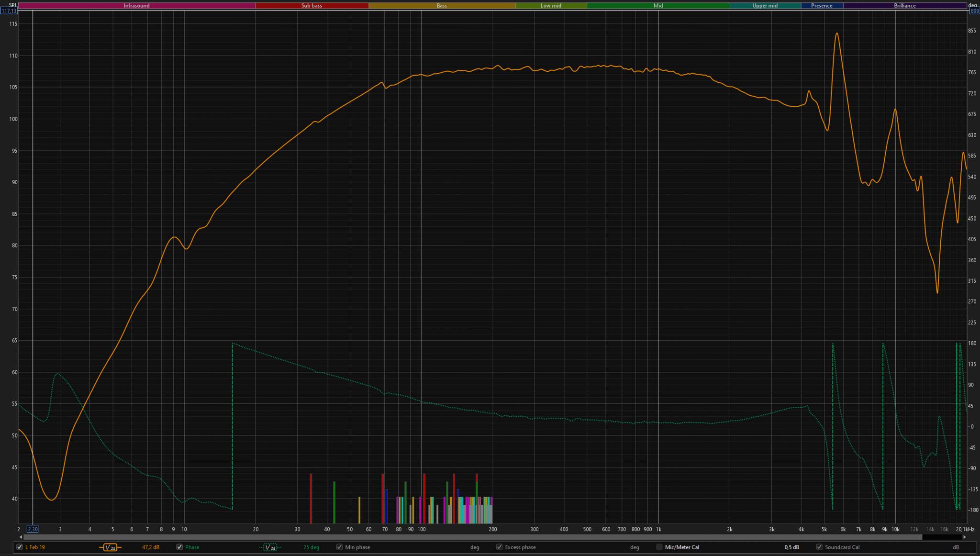Select the Presence band label
Image resolution: width=980 pixels, height=556 pixels.
(822, 6)
